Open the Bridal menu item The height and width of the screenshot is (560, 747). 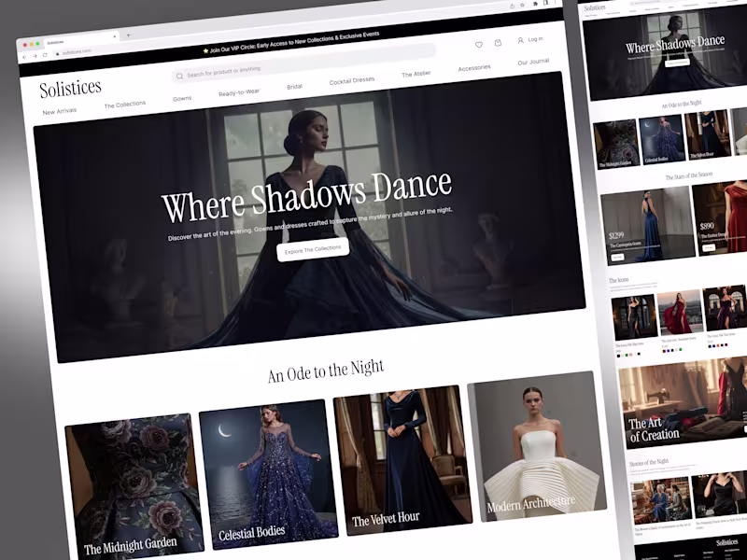(x=294, y=87)
